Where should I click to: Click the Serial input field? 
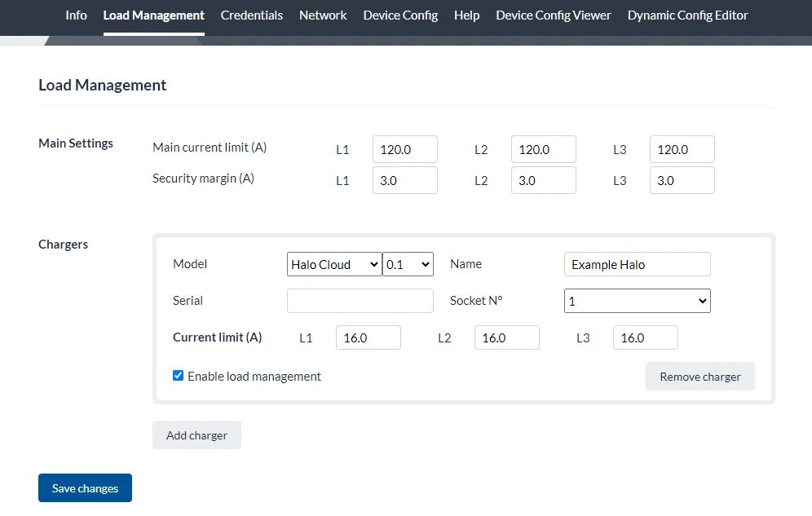coord(360,301)
